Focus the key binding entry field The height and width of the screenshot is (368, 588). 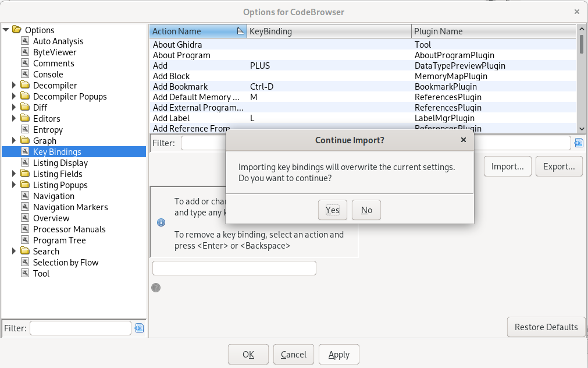(x=234, y=268)
